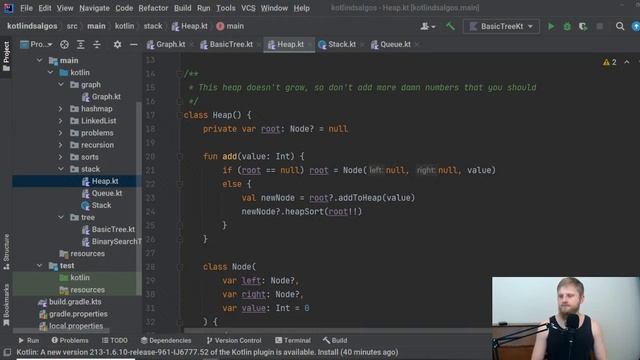This screenshot has width=640, height=360.
Task: Open the Project side tool window
Action: (6, 56)
